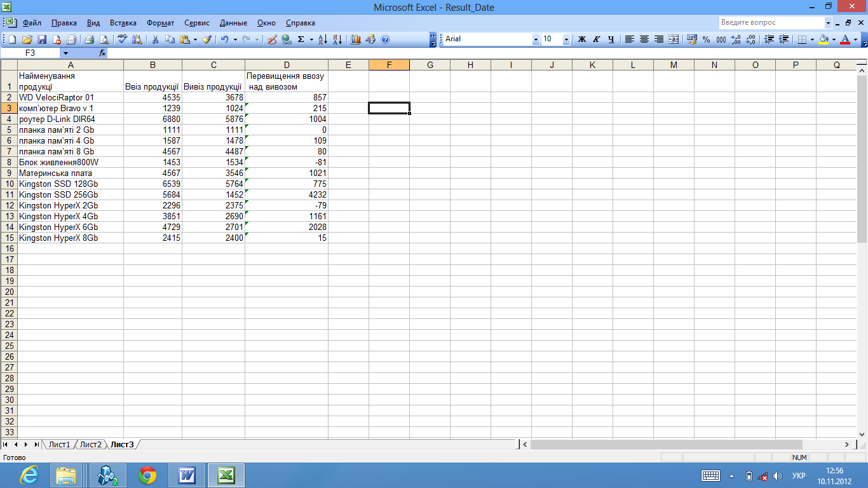The width and height of the screenshot is (868, 488).
Task: Copy the selected cells
Action: [170, 39]
